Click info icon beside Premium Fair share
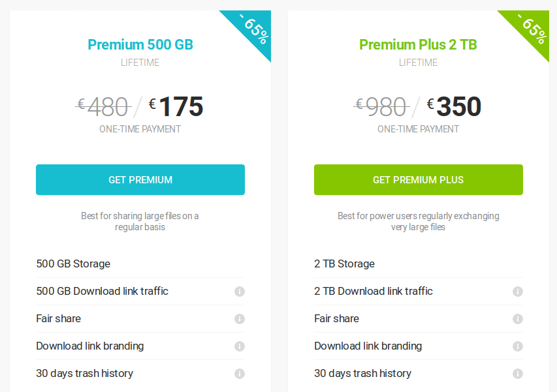 [240, 319]
